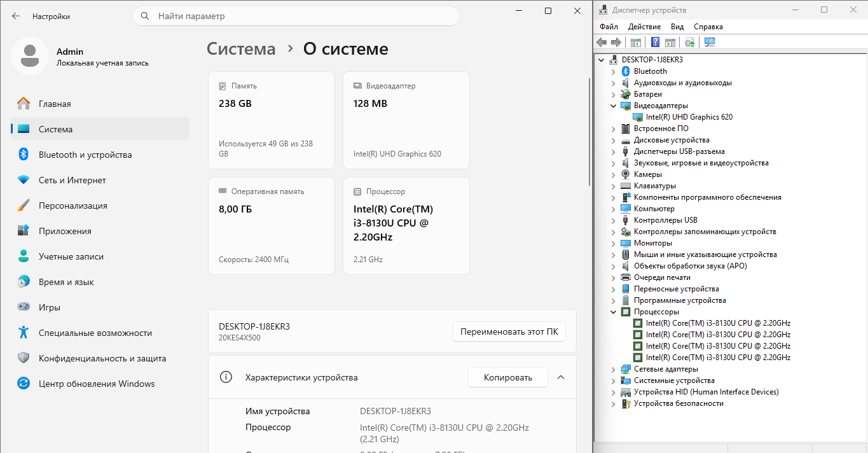Image resolution: width=868 pixels, height=453 pixels.
Task: Collapse the Процессоры tree node
Action: pos(614,312)
